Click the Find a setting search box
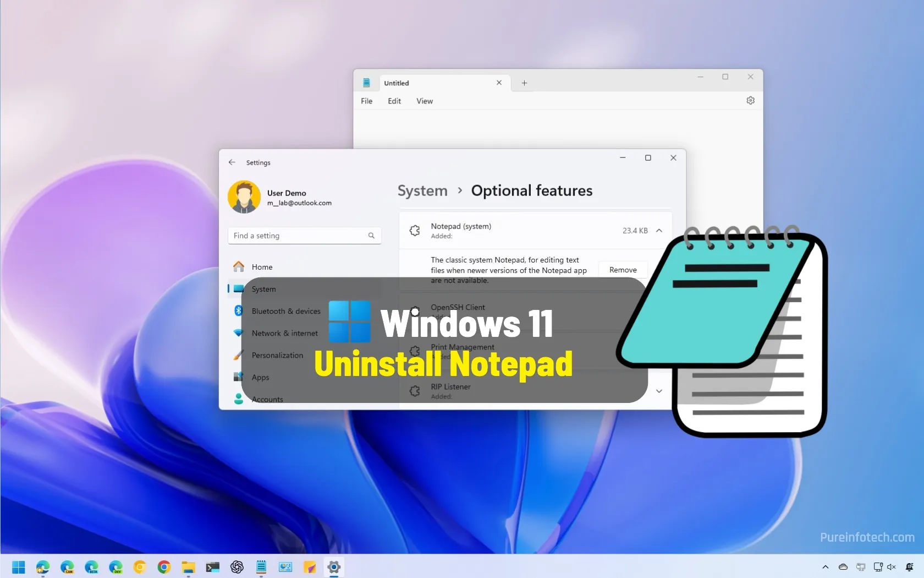 tap(304, 236)
